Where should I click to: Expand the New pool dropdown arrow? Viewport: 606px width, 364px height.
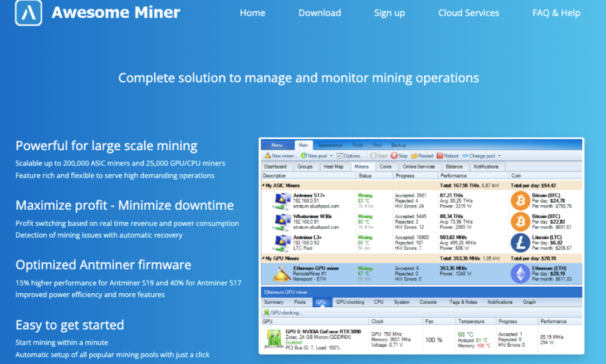[x=331, y=156]
